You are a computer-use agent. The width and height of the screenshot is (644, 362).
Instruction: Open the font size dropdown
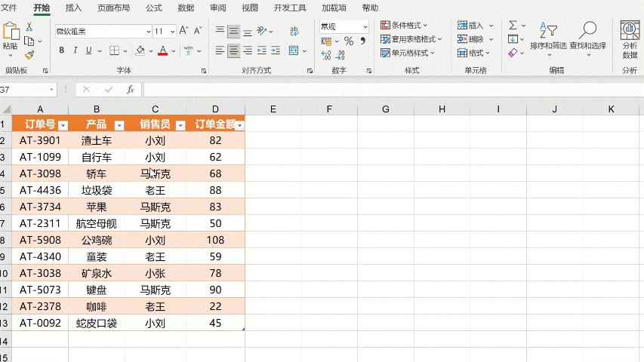(172, 31)
